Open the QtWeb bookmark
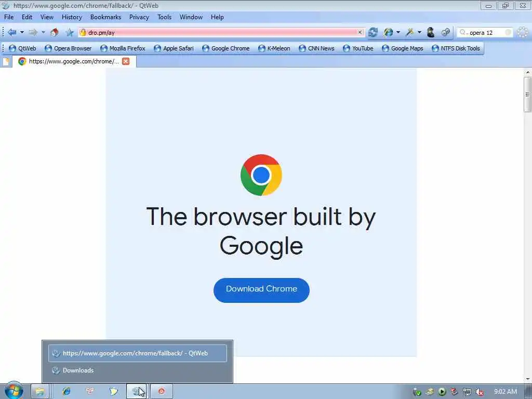 pyautogui.click(x=22, y=48)
